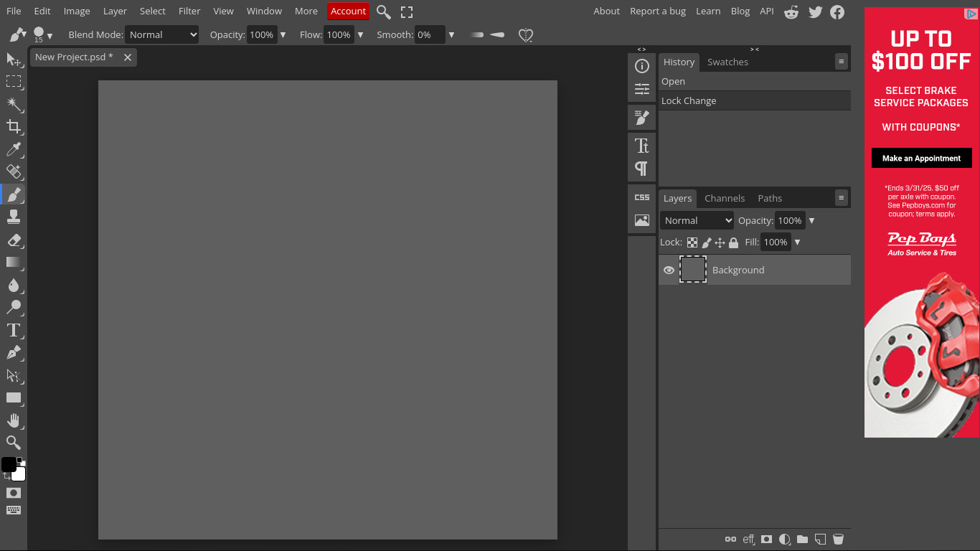Select the Eraser tool
The image size is (980, 551).
tap(14, 240)
